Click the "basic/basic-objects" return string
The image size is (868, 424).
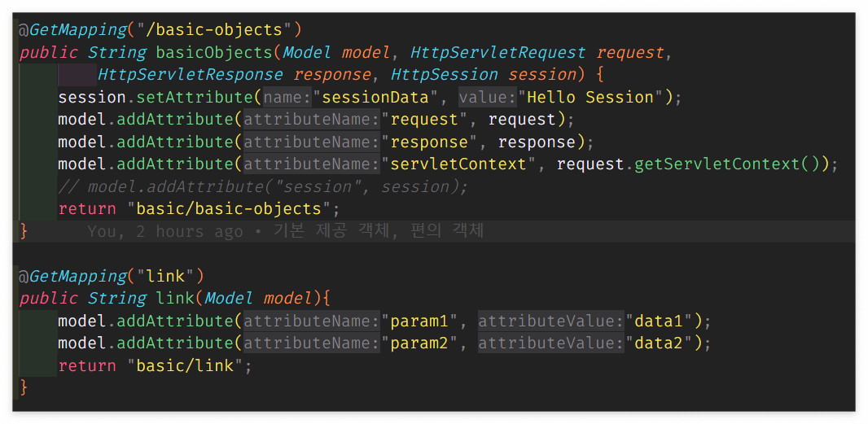pos(229,209)
